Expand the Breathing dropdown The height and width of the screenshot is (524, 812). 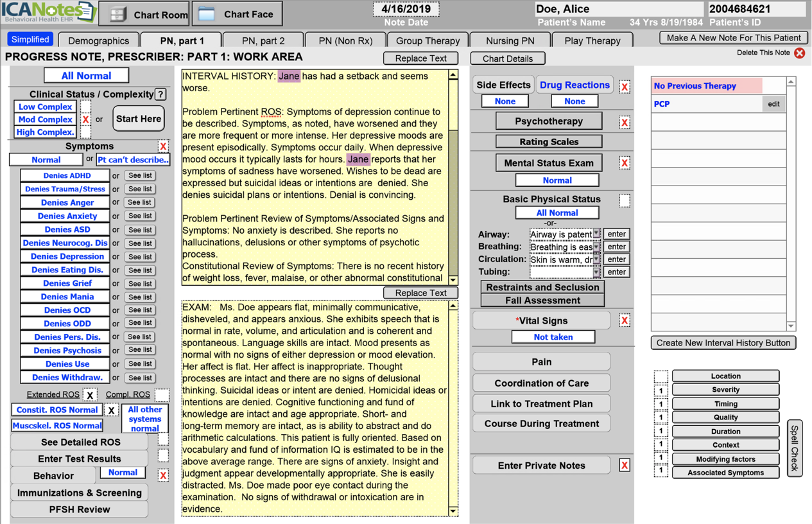tap(596, 247)
